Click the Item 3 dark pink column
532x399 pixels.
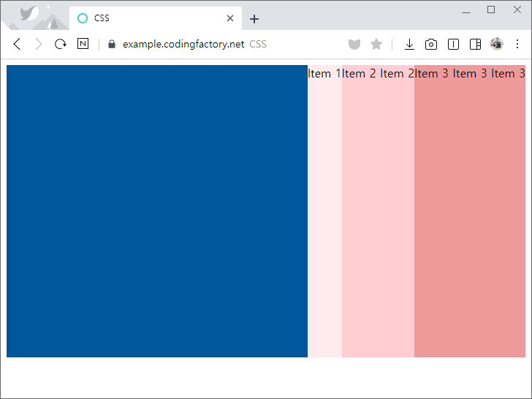coord(470,211)
